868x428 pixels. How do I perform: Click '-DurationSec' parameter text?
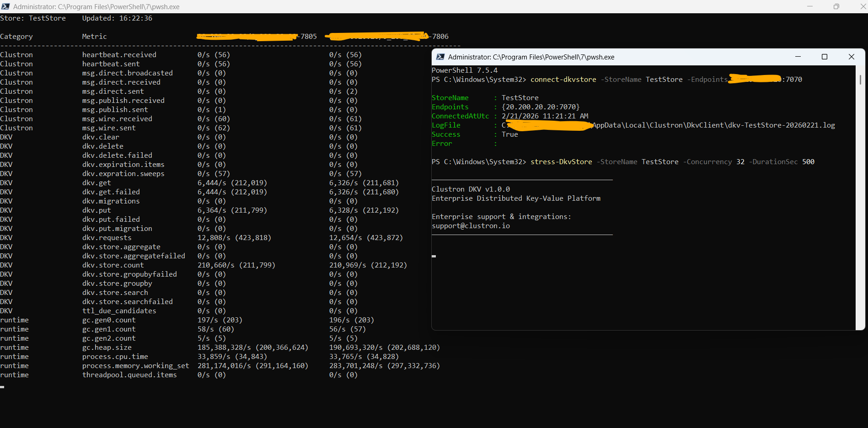(x=773, y=162)
